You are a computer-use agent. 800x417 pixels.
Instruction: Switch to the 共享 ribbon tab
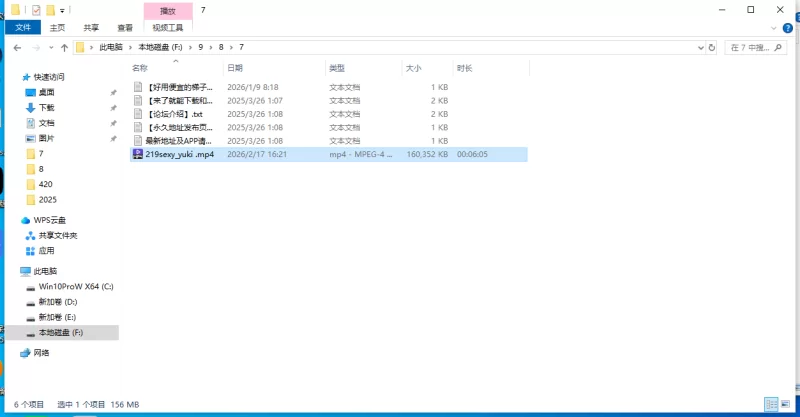point(91,28)
